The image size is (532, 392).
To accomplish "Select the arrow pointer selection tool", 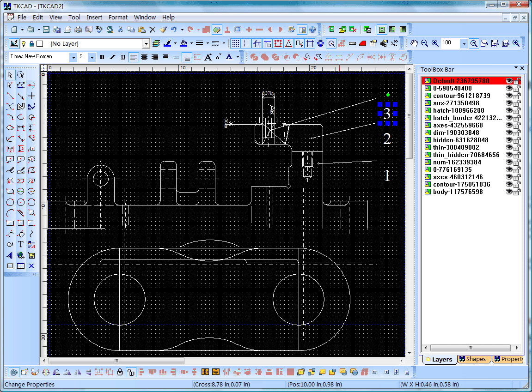I will point(10,75).
